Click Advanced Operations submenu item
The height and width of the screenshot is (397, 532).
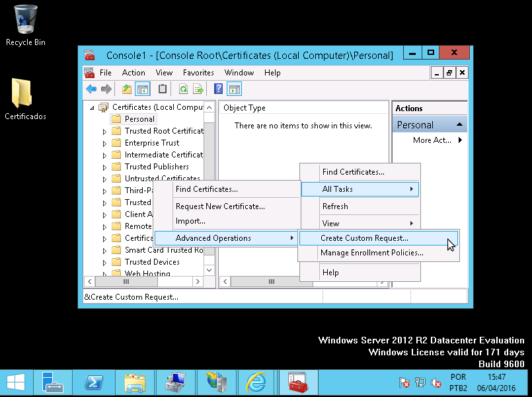point(227,238)
